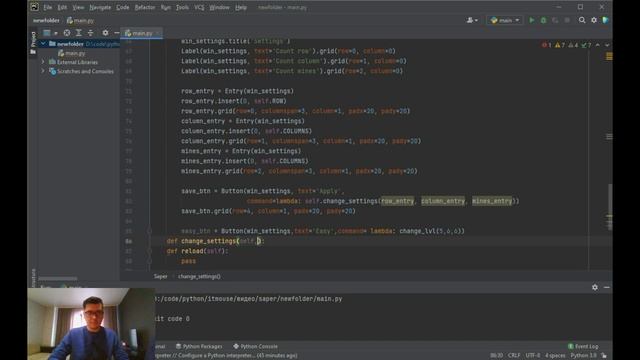The height and width of the screenshot is (360, 640).
Task: Click newfolder breadcrumb in navigation bar
Action: pos(46,20)
